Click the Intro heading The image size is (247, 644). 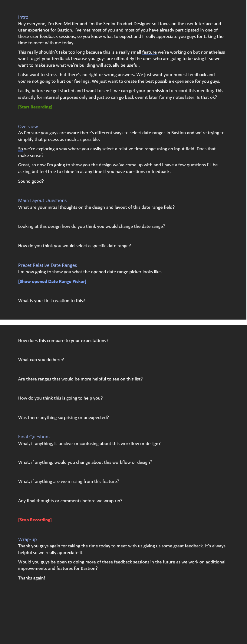point(23,17)
